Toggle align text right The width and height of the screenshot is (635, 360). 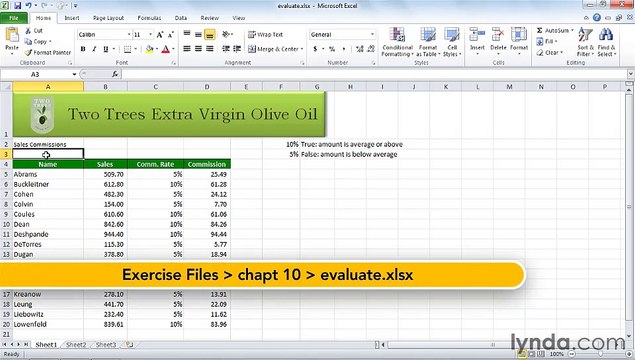[209, 49]
